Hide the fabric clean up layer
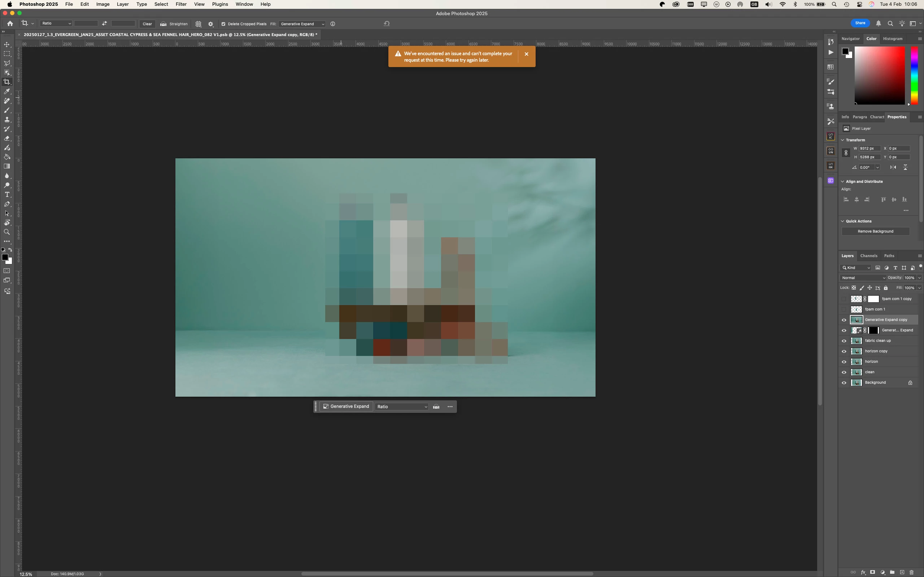 844,341
